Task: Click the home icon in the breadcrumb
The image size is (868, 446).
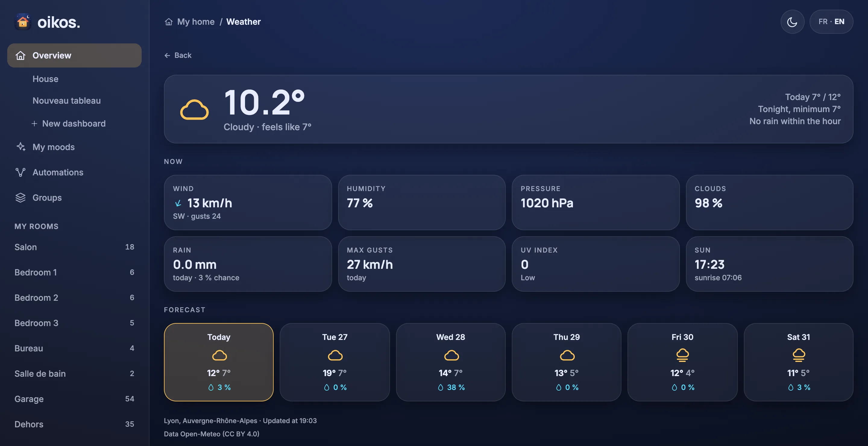Action: [168, 22]
